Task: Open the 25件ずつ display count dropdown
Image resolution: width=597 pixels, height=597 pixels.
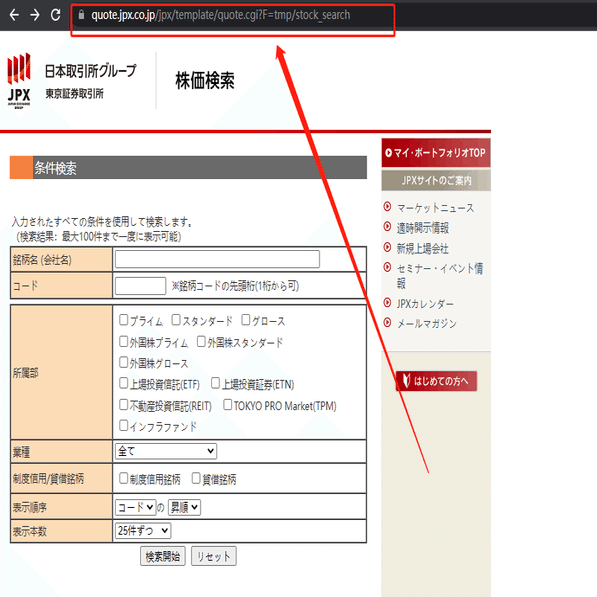Action: tap(143, 530)
